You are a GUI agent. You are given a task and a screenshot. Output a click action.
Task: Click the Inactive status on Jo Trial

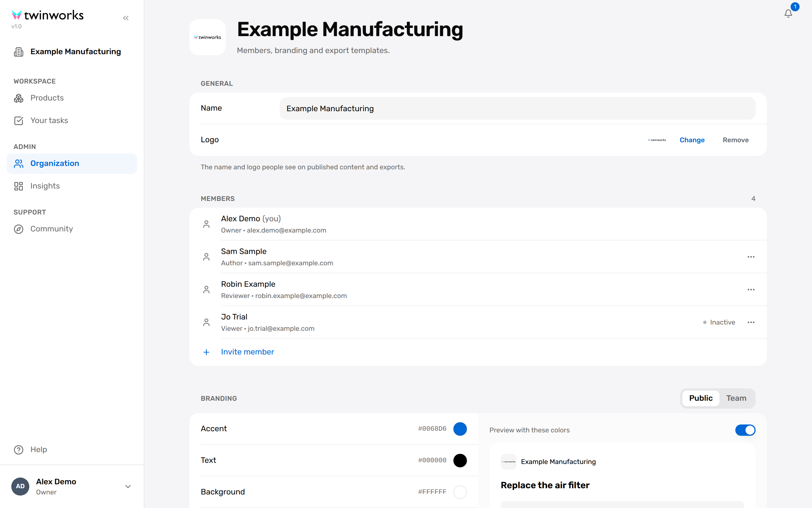[x=719, y=323]
